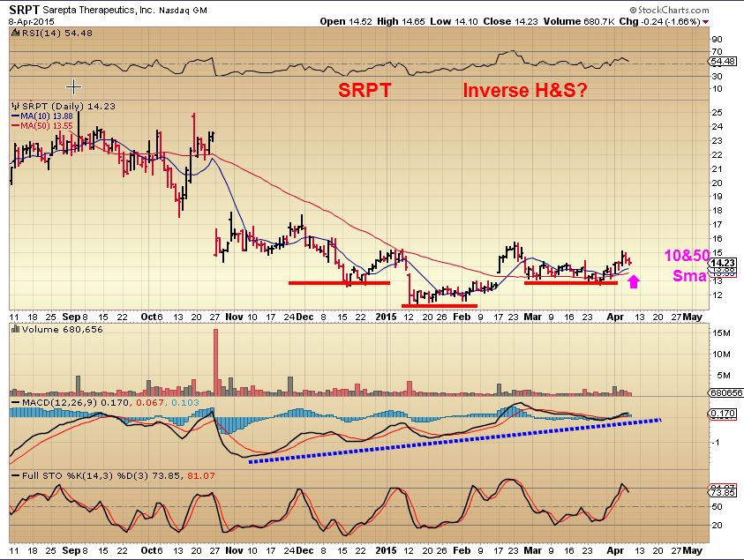Click Feb on the stochastic panel date axis
The image size is (744, 560).
tap(462, 551)
